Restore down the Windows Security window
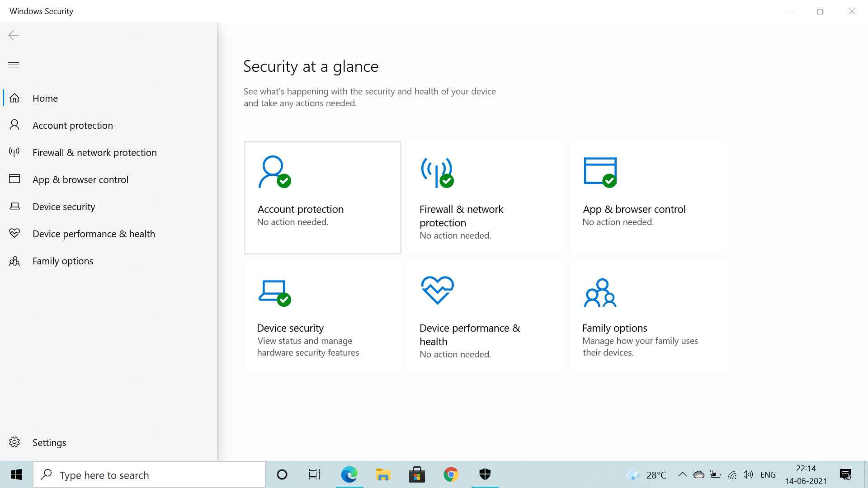Image resolution: width=868 pixels, height=488 pixels. [821, 11]
